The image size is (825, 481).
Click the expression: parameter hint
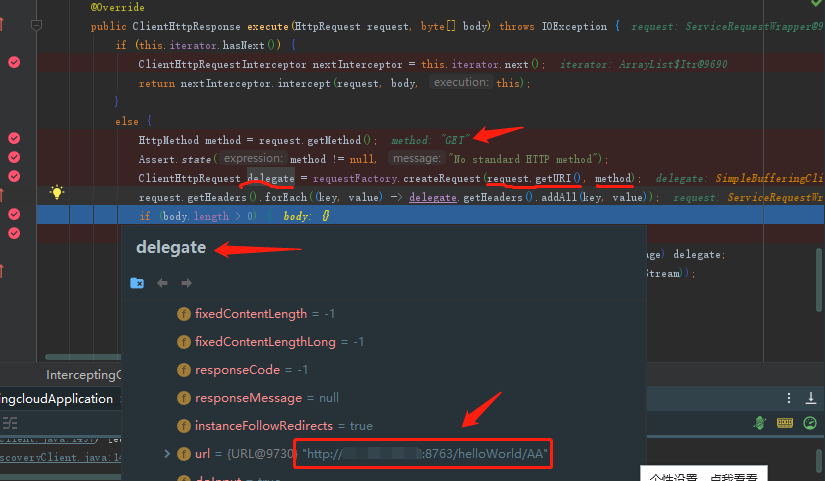(x=253, y=158)
